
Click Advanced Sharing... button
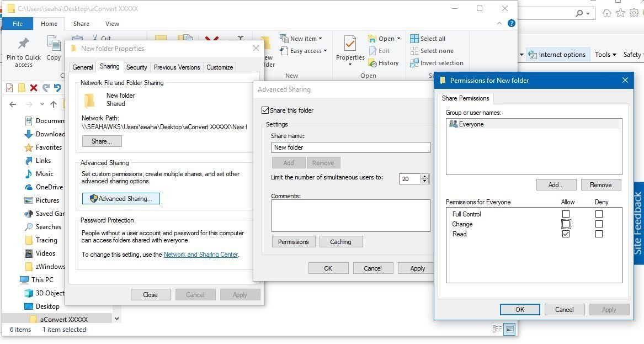[121, 199]
